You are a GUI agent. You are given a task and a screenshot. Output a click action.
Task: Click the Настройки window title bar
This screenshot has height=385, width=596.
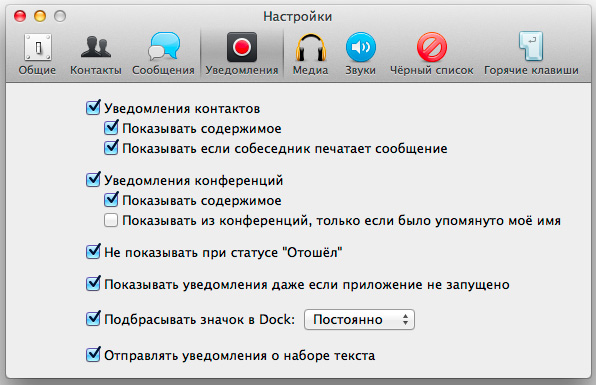pos(298,16)
